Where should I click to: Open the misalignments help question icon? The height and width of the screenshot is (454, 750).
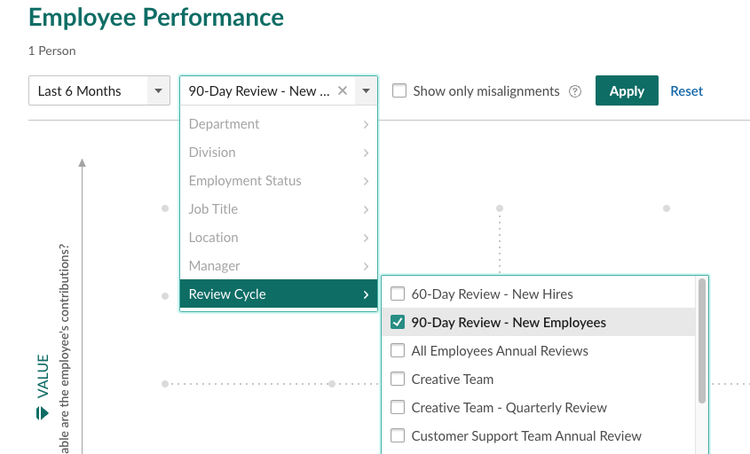click(575, 91)
